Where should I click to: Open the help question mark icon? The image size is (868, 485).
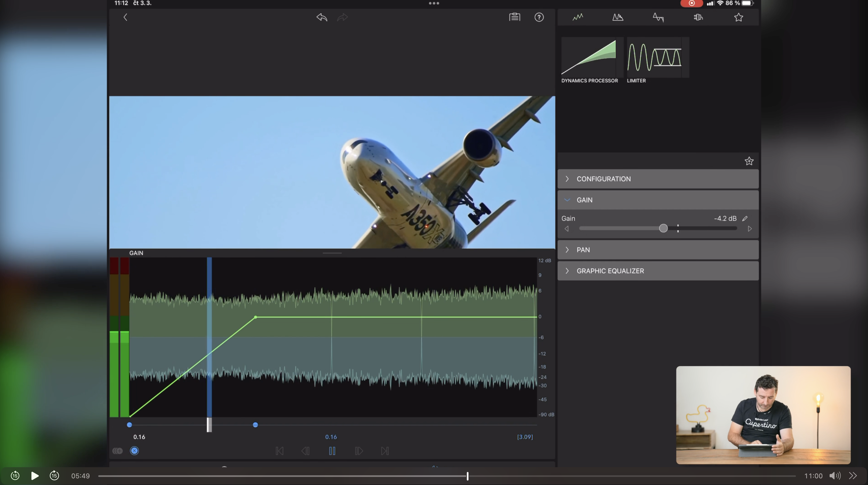tap(539, 17)
